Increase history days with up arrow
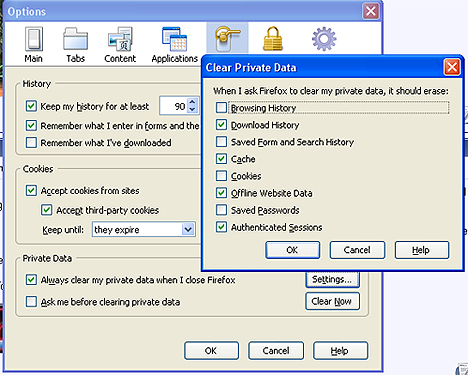The image size is (468, 375). [x=192, y=102]
